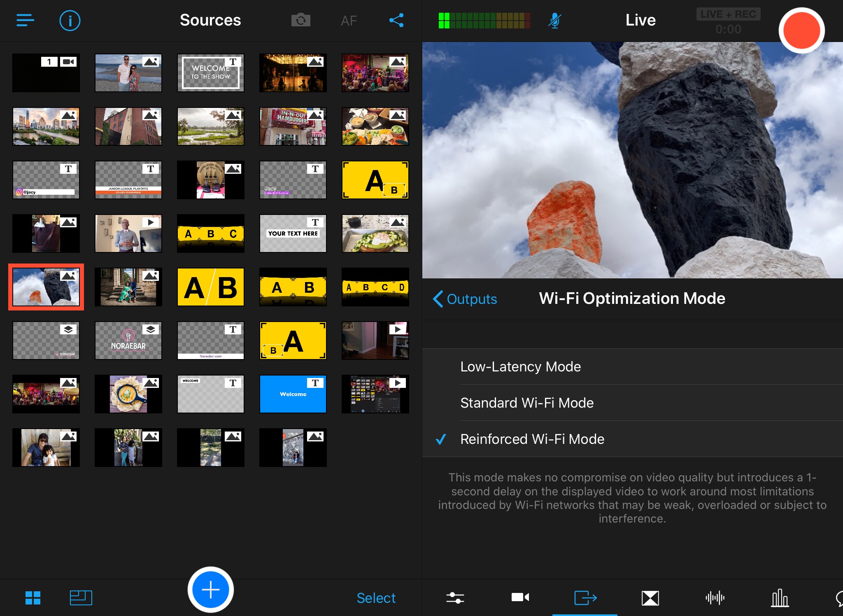Select the rock and clouds photo source
Viewport: 843px width, 616px height.
[46, 287]
